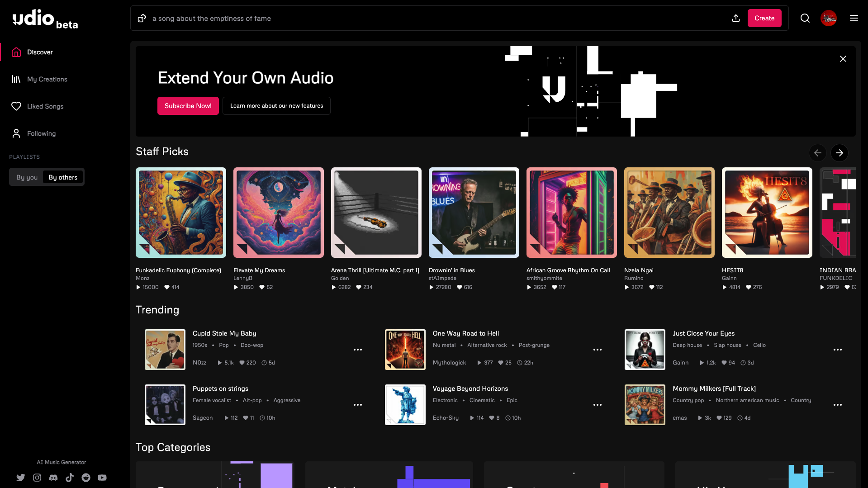Open options menu for Mommy Milkers track
Screen dimensions: 868x488
(x=837, y=405)
